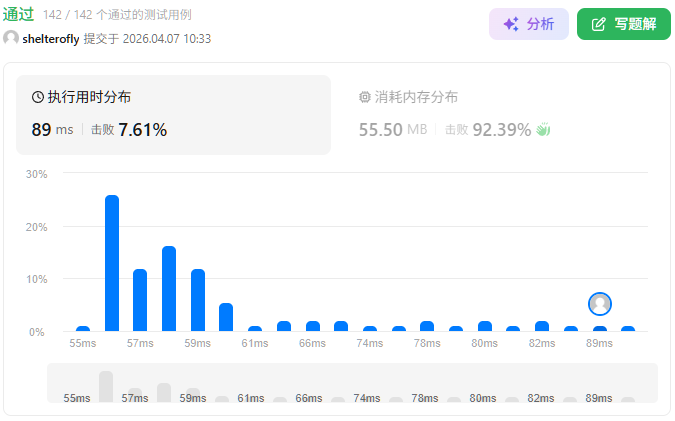Select the first bar above the 55ms label
This screenshot has width=675, height=421.
83,328
